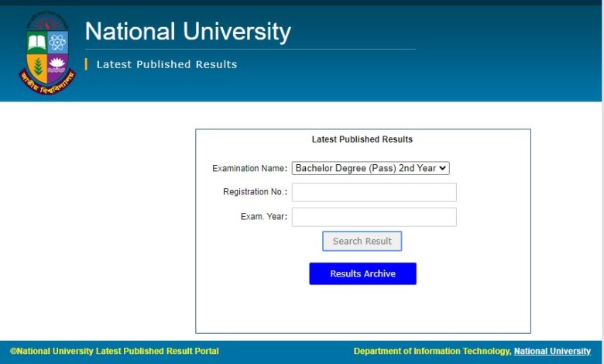Viewport: 604px width, 364px height.
Task: Click the red Bengali ribbon below the crest
Action: click(x=46, y=82)
